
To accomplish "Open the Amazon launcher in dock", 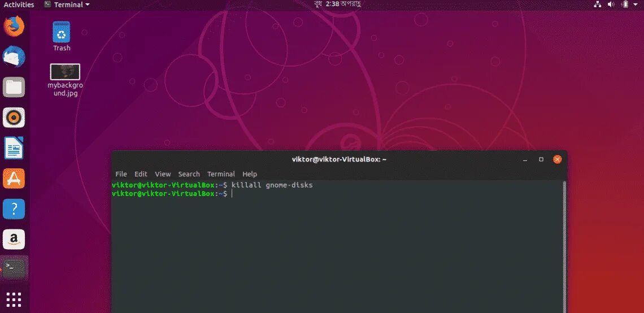I will pos(14,240).
